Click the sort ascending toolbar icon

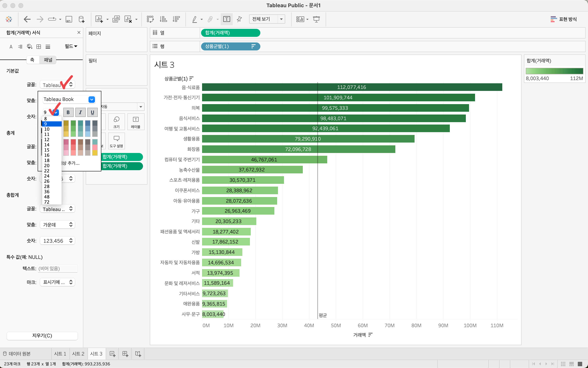coord(163,19)
